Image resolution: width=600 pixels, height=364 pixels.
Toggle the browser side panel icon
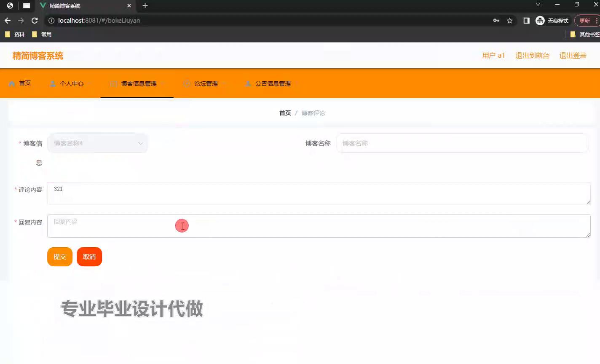coord(526,21)
